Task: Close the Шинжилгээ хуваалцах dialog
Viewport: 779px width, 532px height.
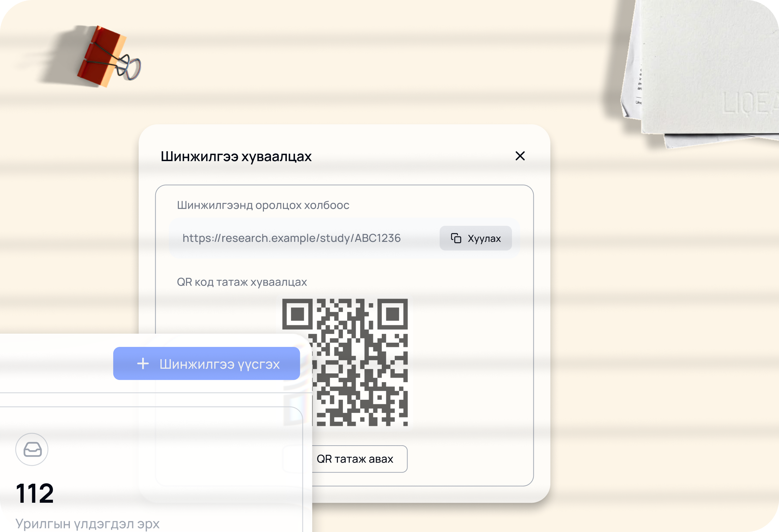Action: click(520, 156)
